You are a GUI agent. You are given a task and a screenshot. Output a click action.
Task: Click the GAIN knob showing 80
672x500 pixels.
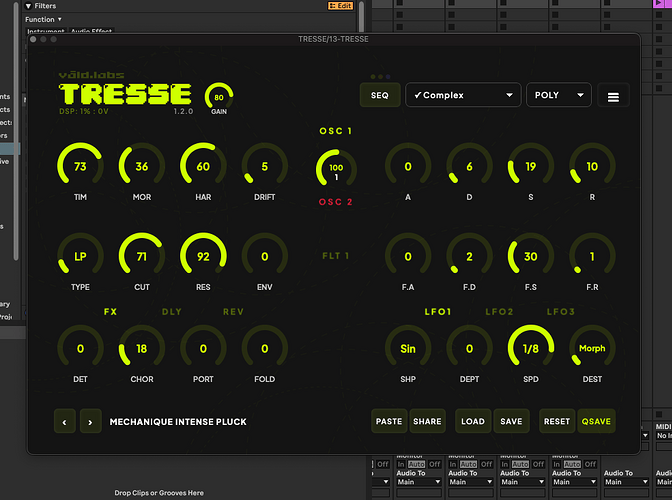219,96
